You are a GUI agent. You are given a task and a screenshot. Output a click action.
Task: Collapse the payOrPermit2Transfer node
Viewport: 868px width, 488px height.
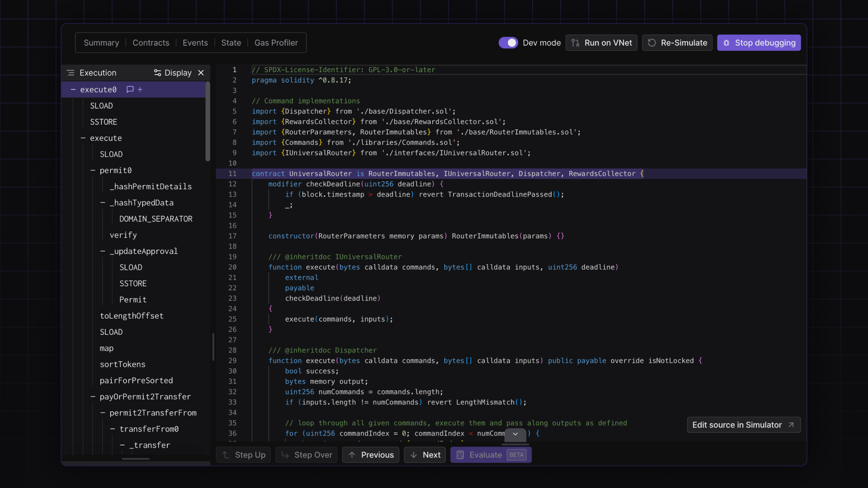[x=93, y=397]
